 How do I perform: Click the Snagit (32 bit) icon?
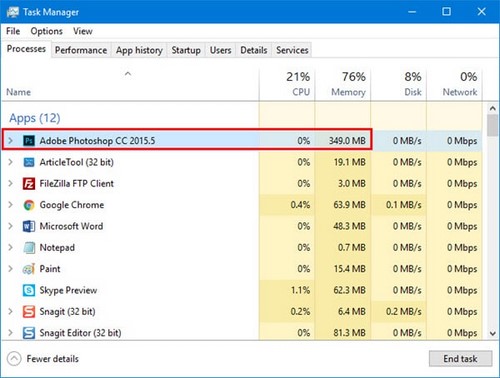(29, 312)
